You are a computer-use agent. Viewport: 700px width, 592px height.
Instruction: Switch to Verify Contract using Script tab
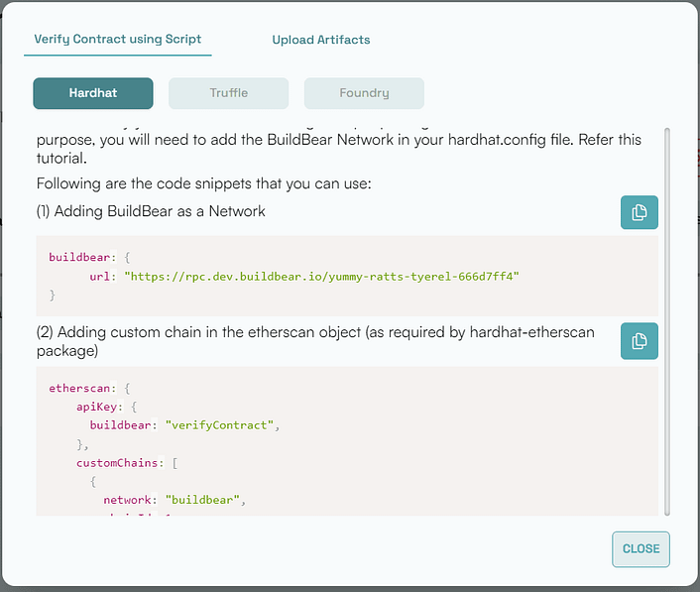(x=117, y=40)
